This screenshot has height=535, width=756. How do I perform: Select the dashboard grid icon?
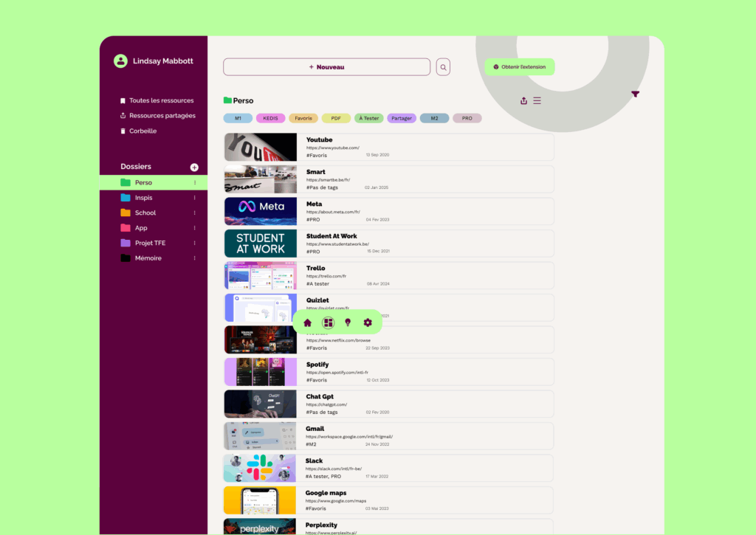pos(328,322)
